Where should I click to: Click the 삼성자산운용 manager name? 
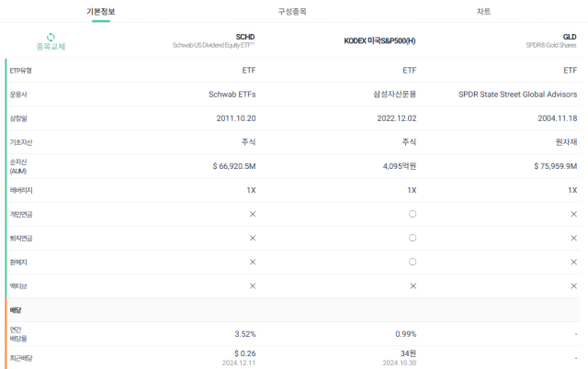click(395, 94)
